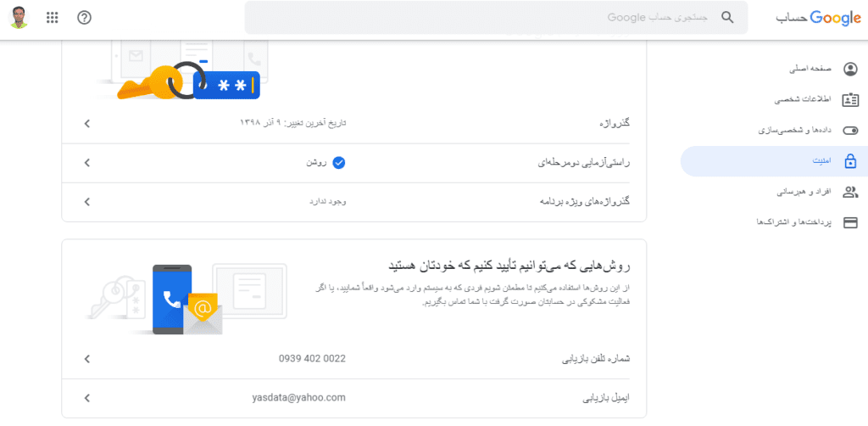This screenshot has height=426, width=868.
Task: Click the help question mark icon
Action: pos(84,18)
